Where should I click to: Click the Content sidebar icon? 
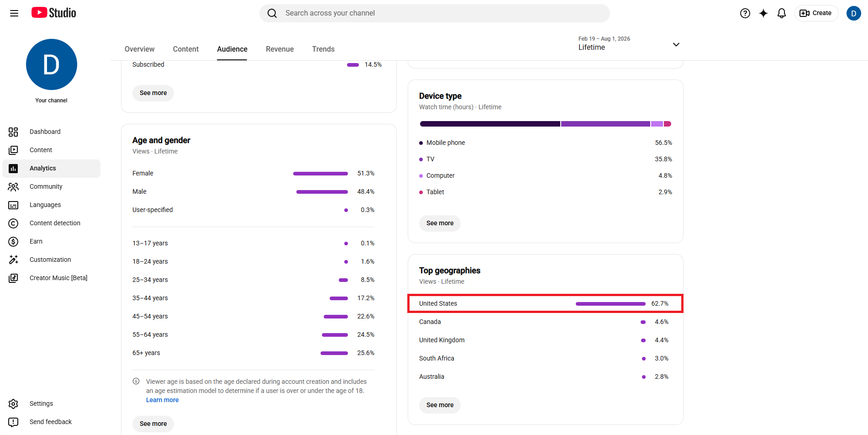[x=13, y=150]
